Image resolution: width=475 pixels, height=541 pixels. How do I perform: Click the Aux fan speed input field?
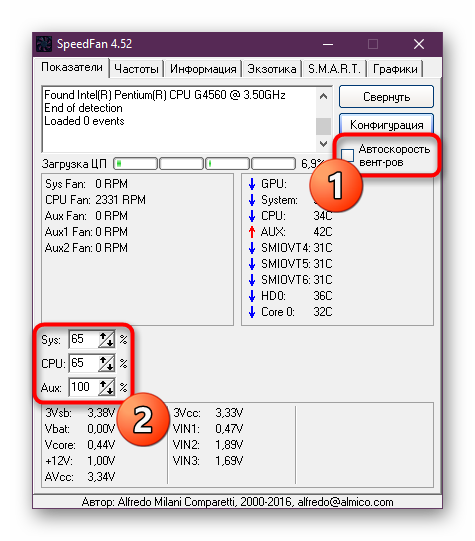[84, 387]
